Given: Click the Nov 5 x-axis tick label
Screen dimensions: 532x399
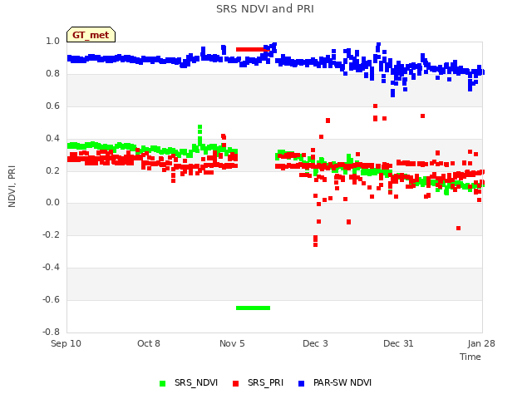Looking at the screenshot, I should click(x=232, y=343).
